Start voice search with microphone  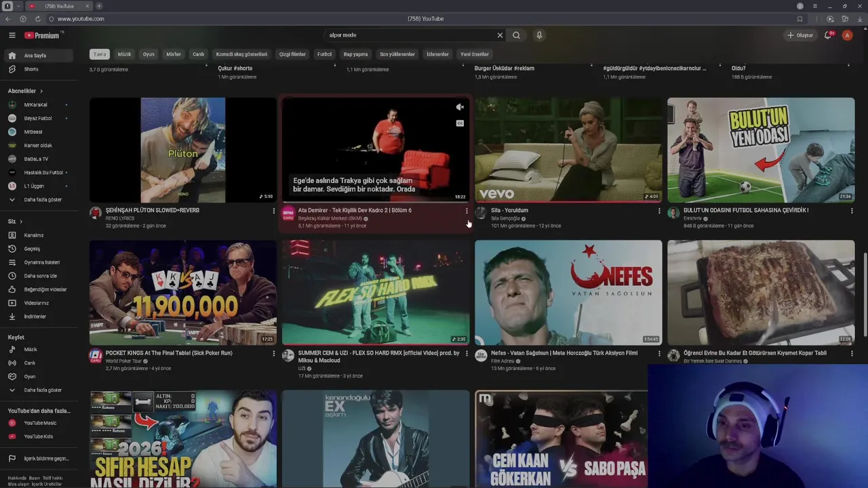coord(539,35)
